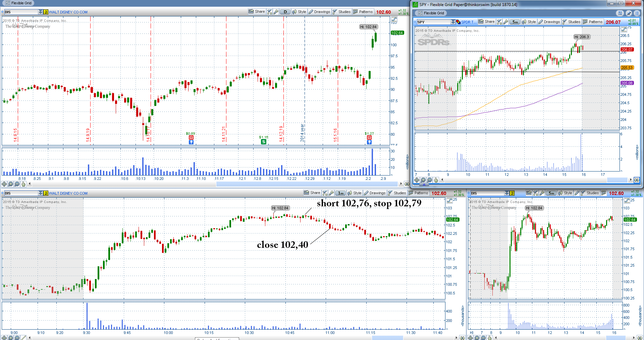Image resolution: width=644 pixels, height=340 pixels.
Task: Zoom in magnifier below SPY chart
Action: [423, 180]
